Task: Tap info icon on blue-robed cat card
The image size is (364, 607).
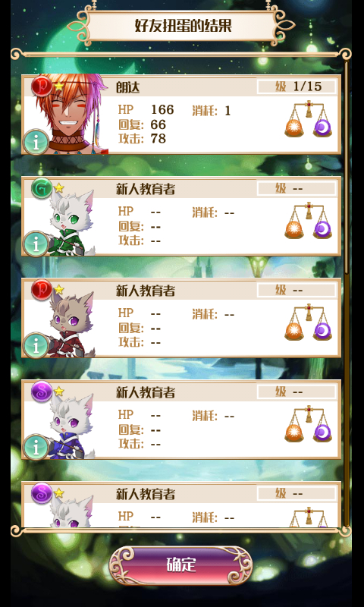Action: pos(36,447)
